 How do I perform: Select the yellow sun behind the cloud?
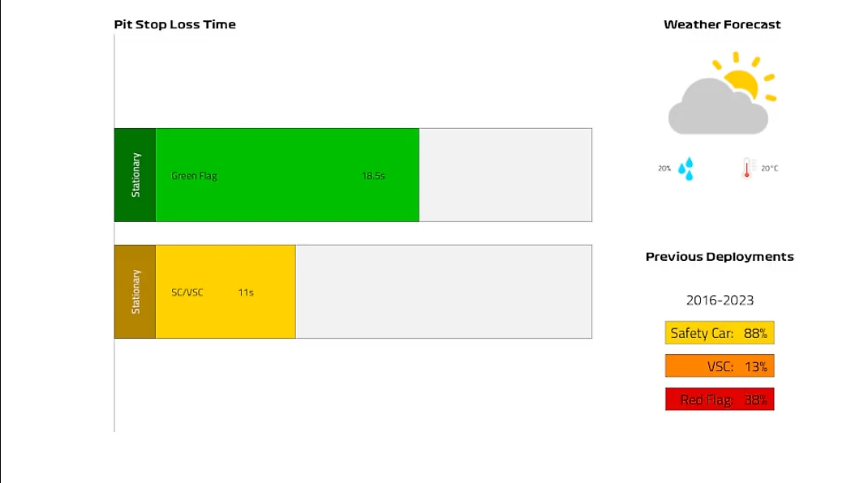point(746,76)
